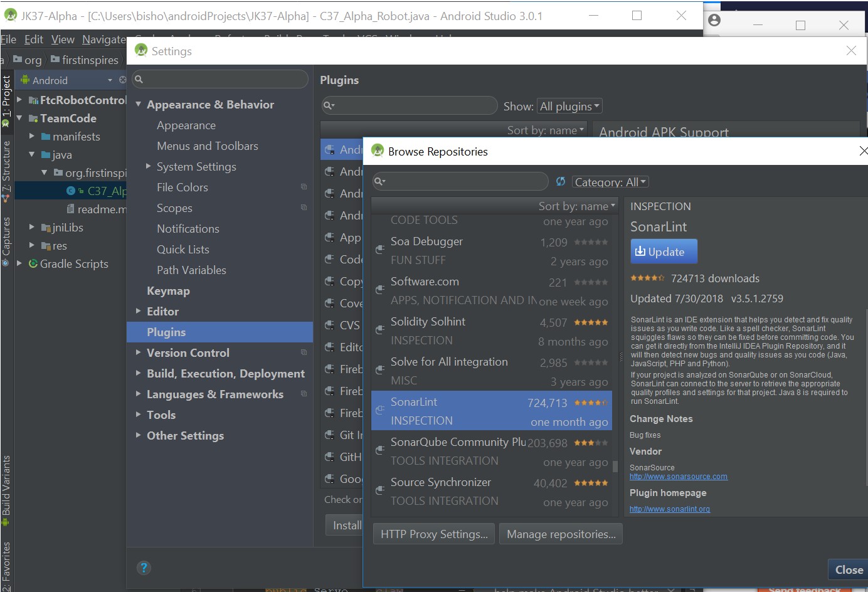Select Keymap in settings tree
868x592 pixels.
pyautogui.click(x=168, y=290)
